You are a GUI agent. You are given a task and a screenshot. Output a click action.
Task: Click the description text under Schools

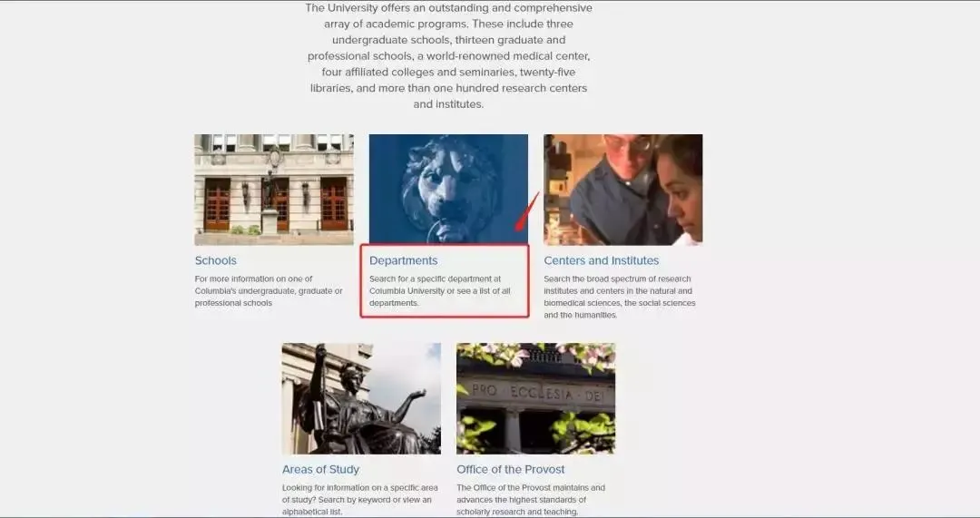(269, 290)
